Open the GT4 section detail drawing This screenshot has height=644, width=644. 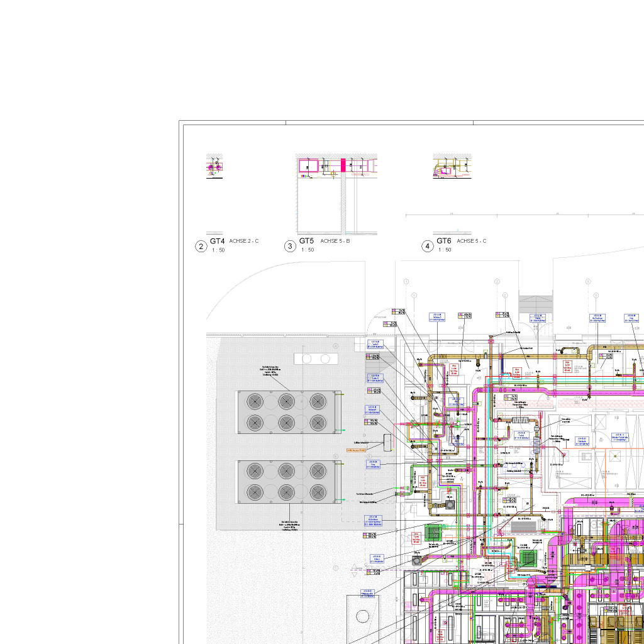215,167
